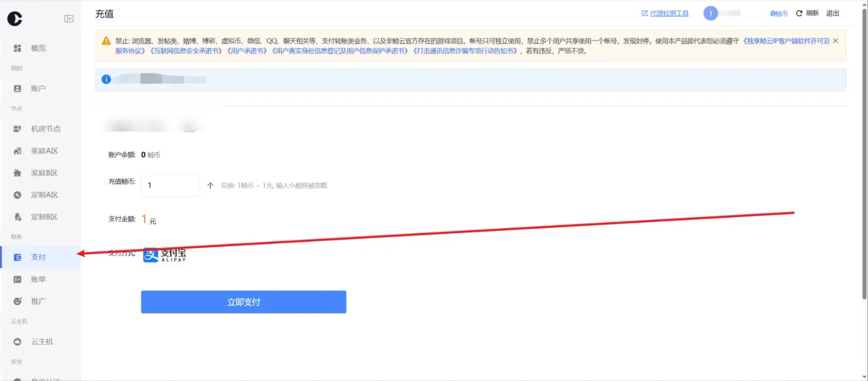
Task: Open 《用户真实身份信息登记及用户信息保护承诺书》 link
Action: [340, 51]
